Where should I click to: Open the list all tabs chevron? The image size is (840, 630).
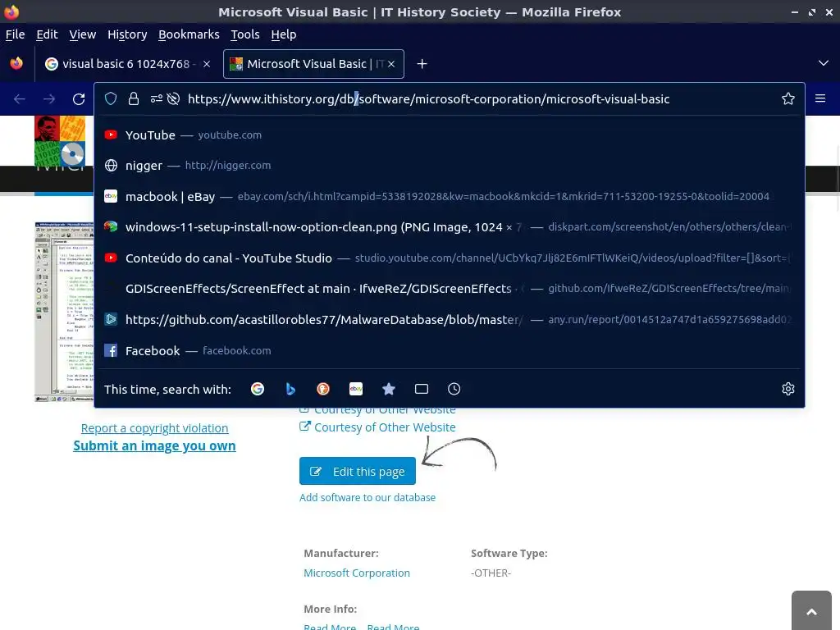click(x=824, y=63)
